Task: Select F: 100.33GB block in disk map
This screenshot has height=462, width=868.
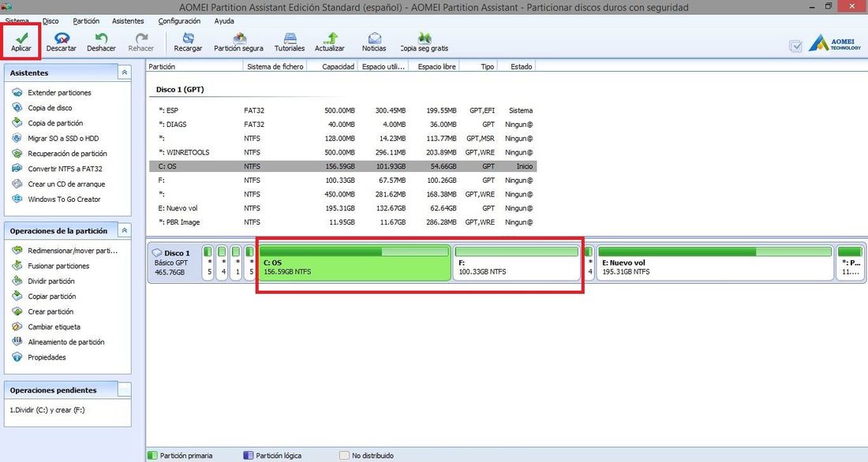Action: (517, 263)
